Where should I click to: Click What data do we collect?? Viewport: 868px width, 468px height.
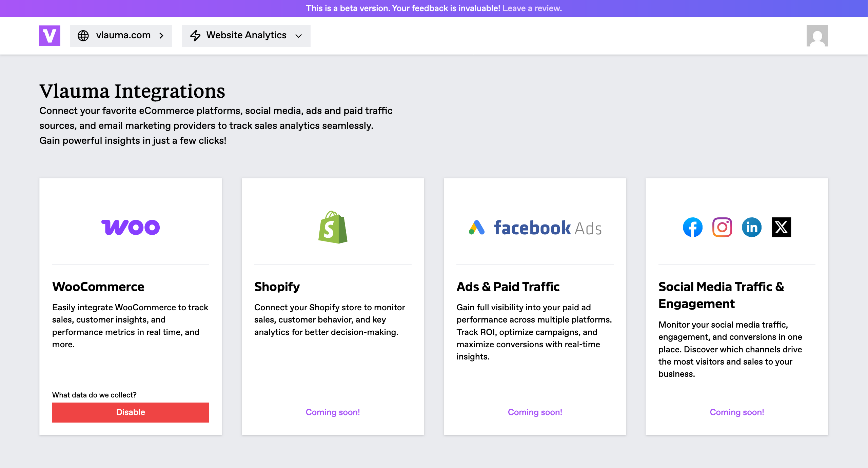[x=94, y=395]
